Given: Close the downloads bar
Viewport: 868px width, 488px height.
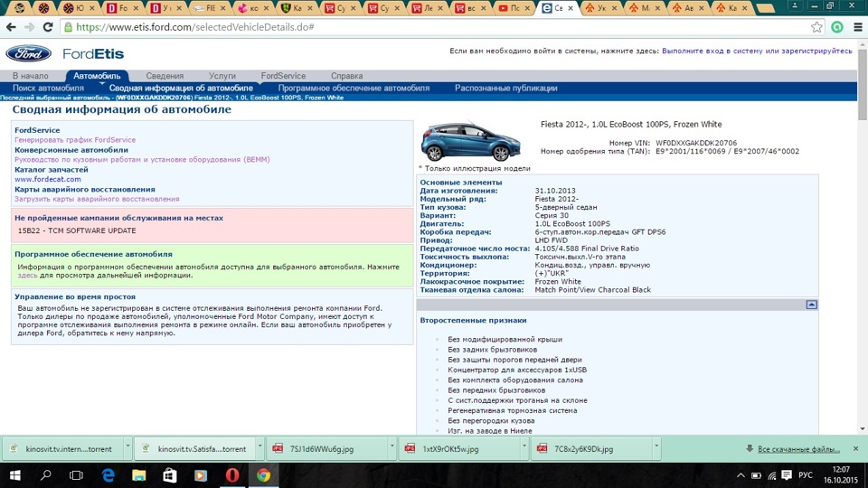Looking at the screenshot, I should click(856, 449).
